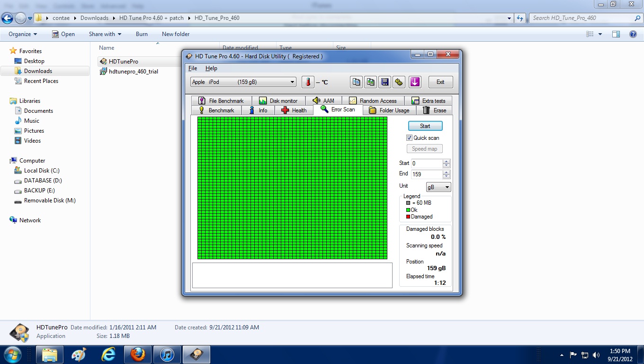Open the Unit gB dropdown
Screen dimensions: 644x364
pyautogui.click(x=438, y=187)
